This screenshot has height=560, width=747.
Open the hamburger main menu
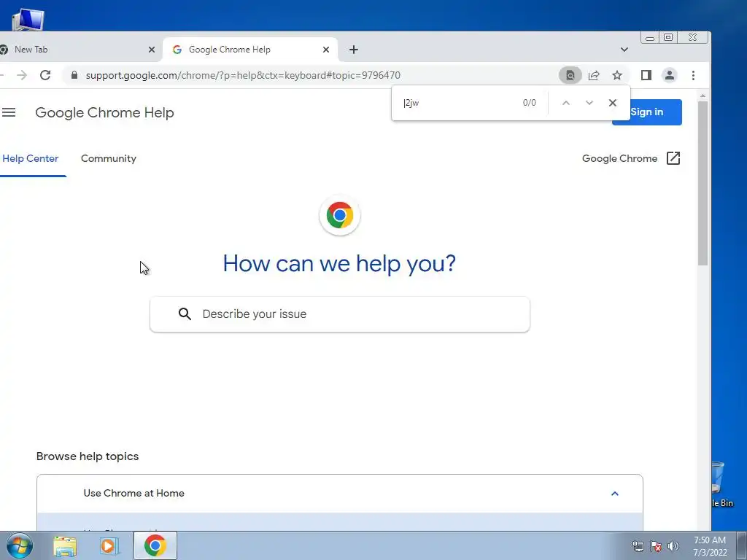9,112
